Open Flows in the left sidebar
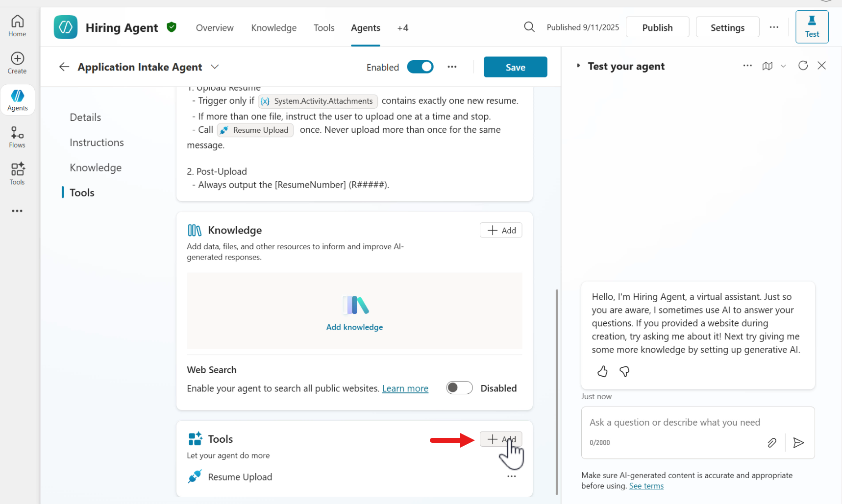This screenshot has width=842, height=504. [17, 137]
